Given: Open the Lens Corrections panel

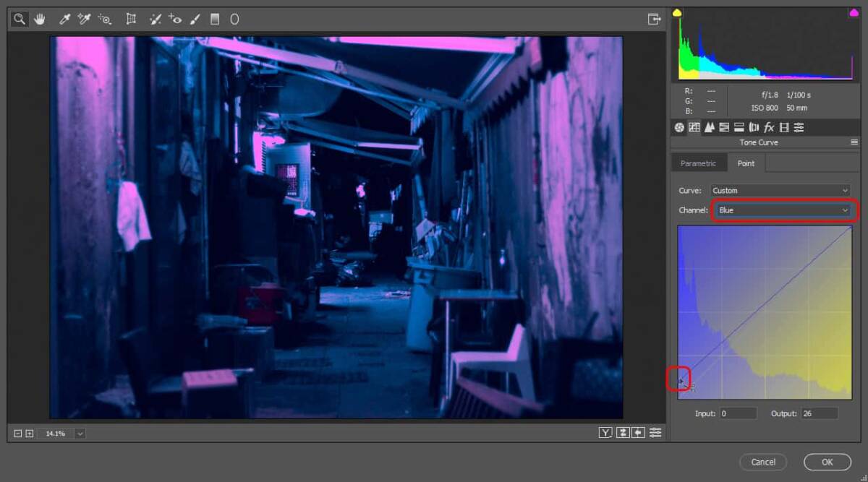Looking at the screenshot, I should coord(754,127).
